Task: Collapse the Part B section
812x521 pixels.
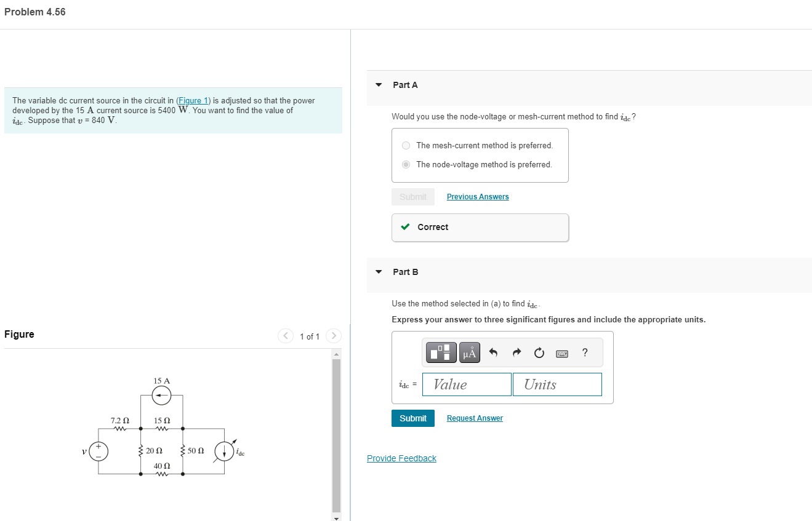Action: tap(379, 273)
